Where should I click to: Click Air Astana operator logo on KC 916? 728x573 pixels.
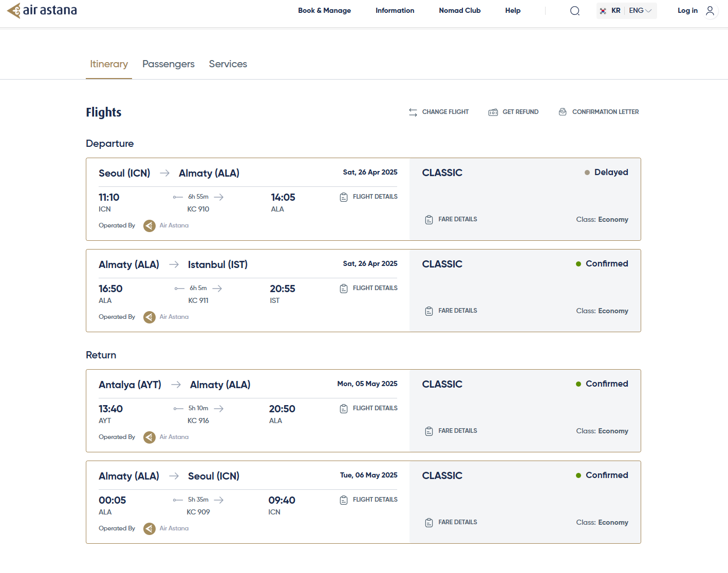click(150, 437)
